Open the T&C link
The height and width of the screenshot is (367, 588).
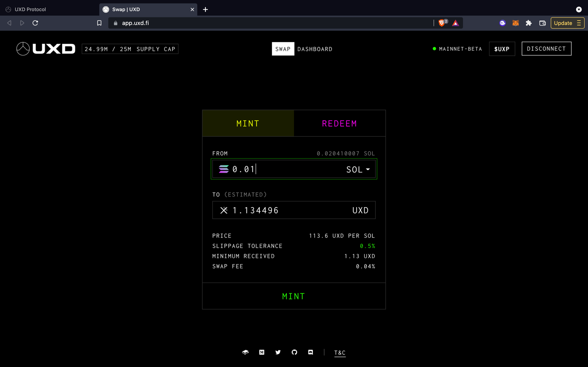click(340, 353)
